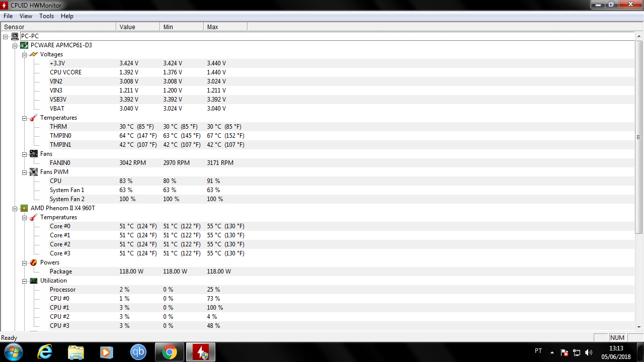Click the scrollbar down arrow
The width and height of the screenshot is (644, 362).
point(639,327)
